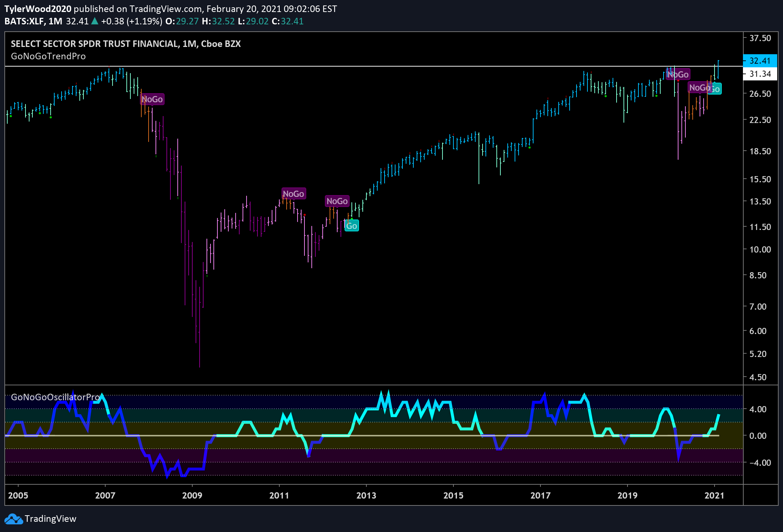Click the GoNoGoOscillatorPro indicator label

point(55,397)
